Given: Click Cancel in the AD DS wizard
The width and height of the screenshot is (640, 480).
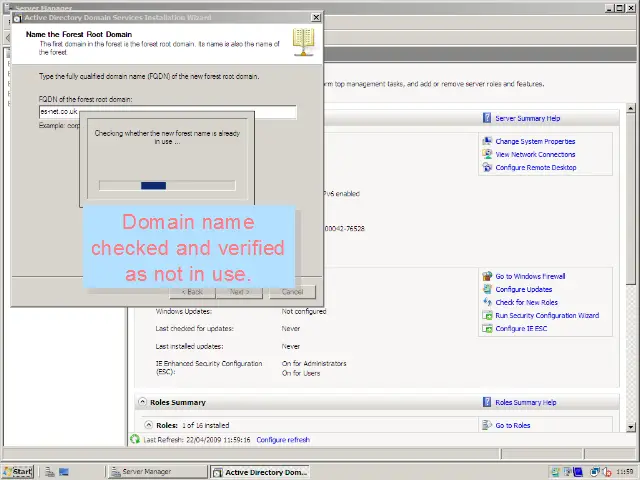Looking at the screenshot, I should click(292, 291).
